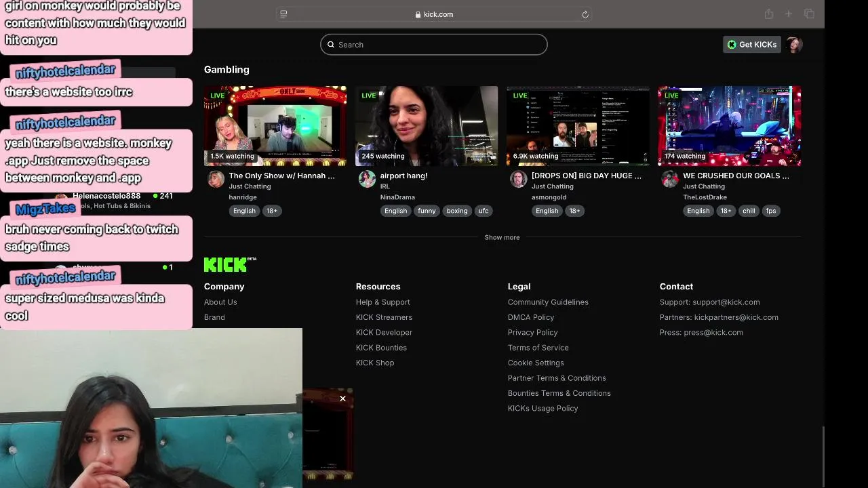Open TheLostDrake channel avatar
The image size is (868, 488).
tap(670, 179)
